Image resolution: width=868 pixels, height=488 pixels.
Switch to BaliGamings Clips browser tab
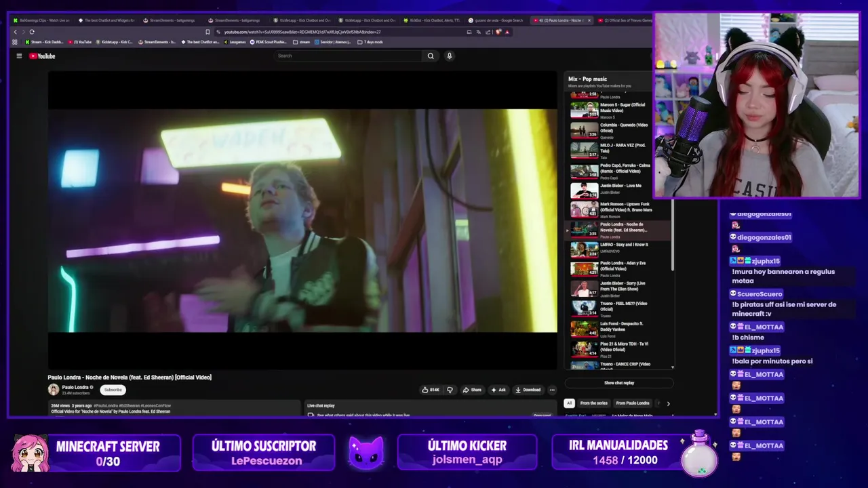coord(41,20)
